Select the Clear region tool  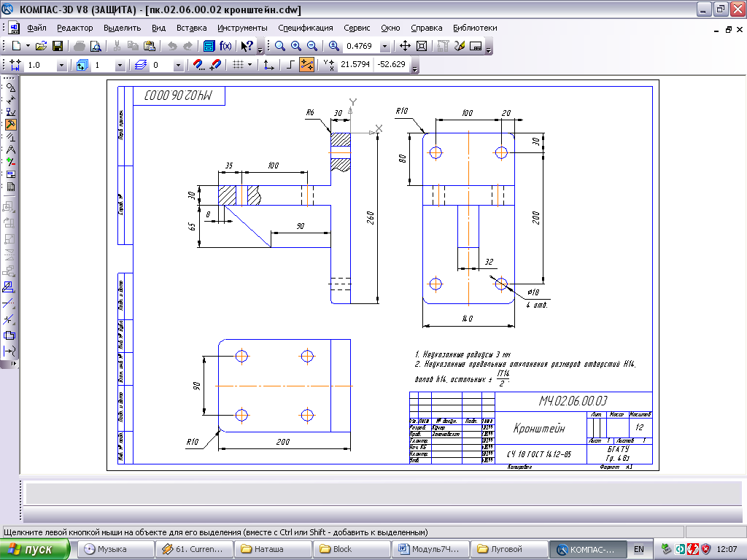pyautogui.click(x=9, y=335)
